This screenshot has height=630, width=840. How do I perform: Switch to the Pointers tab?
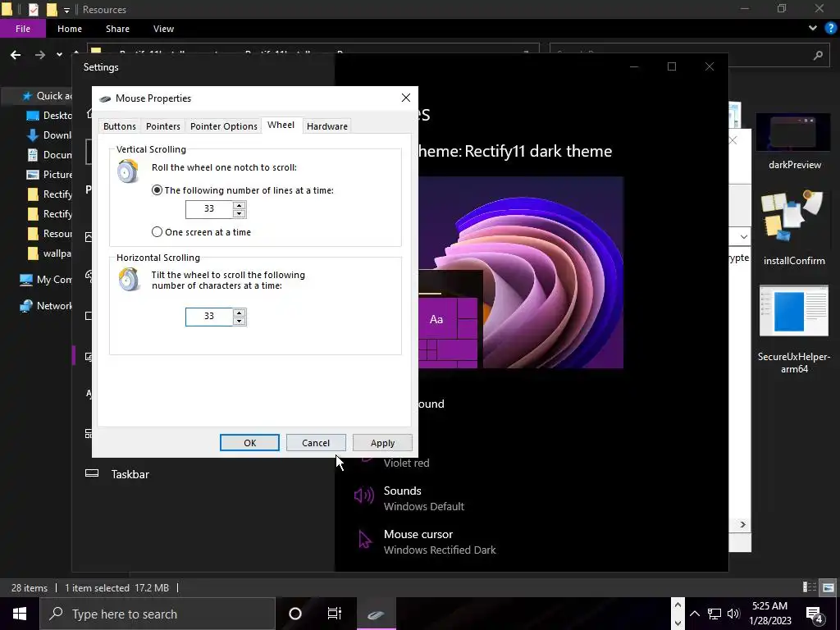(x=163, y=126)
